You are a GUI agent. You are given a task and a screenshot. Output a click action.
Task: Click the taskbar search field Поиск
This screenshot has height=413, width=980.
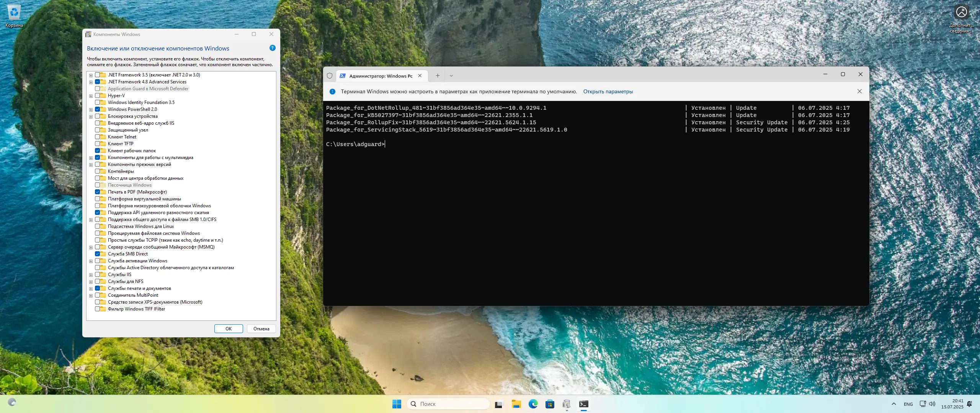(448, 404)
